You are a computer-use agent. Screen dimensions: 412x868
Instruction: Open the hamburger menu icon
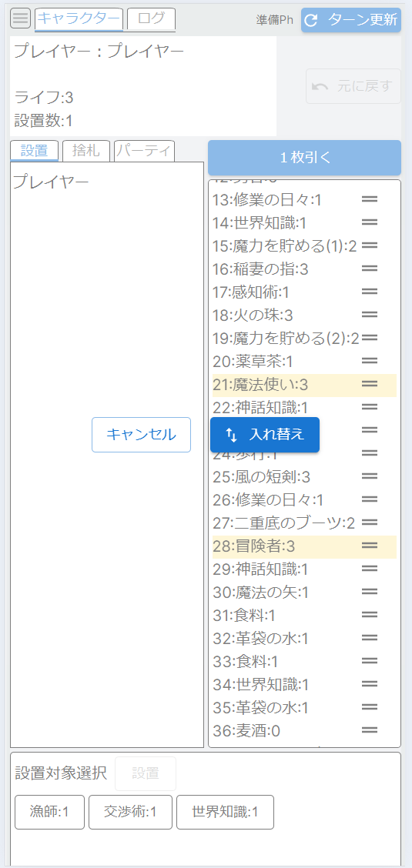pyautogui.click(x=21, y=18)
